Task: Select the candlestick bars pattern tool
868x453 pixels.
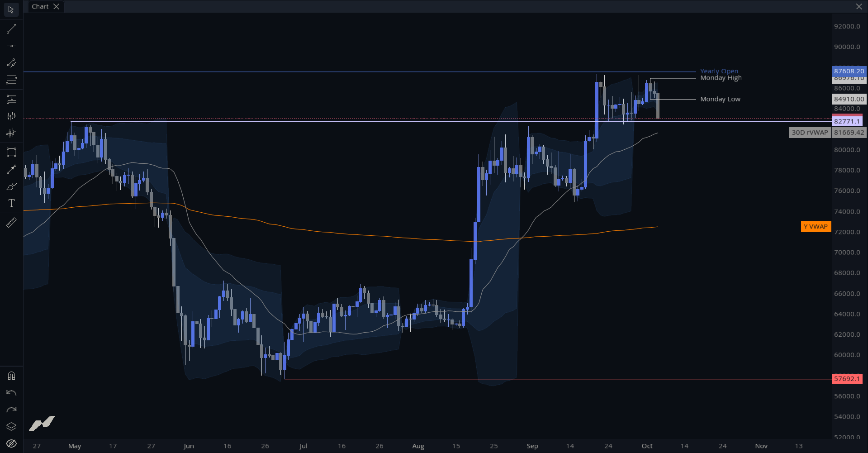Action: (11, 116)
